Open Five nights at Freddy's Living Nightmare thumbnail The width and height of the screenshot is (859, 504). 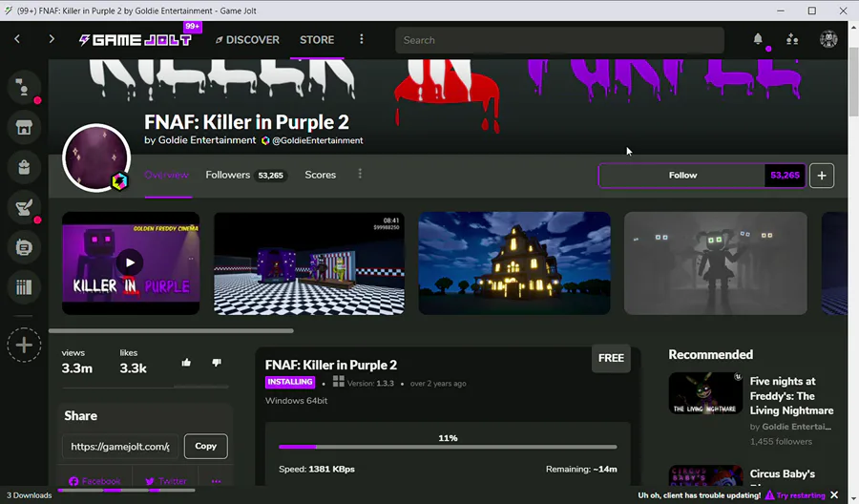(705, 393)
